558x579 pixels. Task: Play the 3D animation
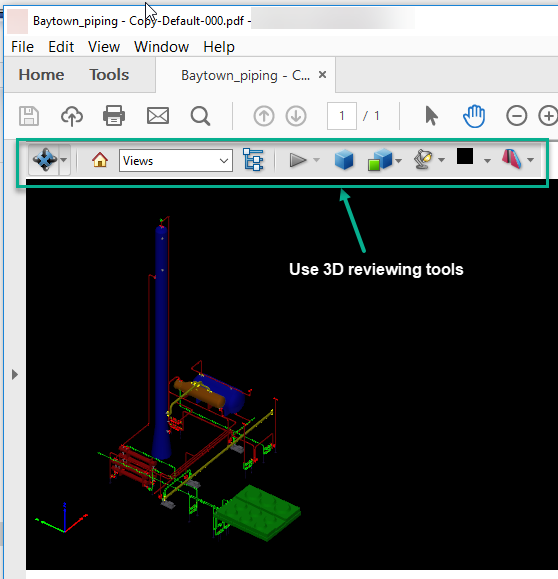point(298,160)
